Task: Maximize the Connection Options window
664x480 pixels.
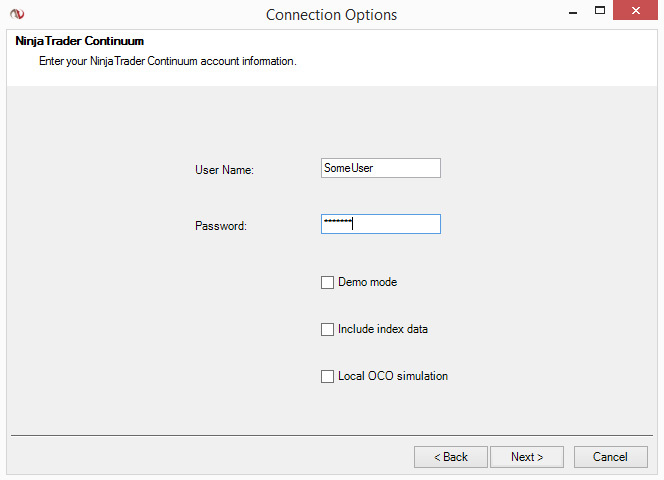Action: [600, 11]
